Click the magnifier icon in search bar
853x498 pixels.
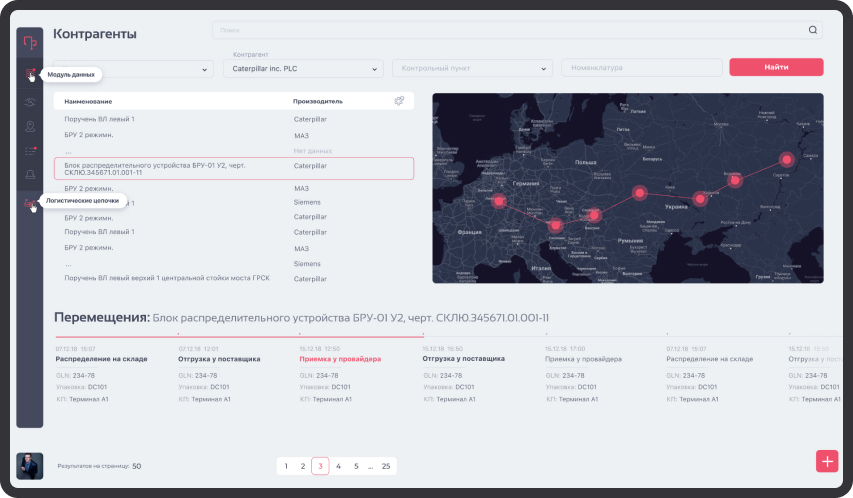tap(813, 30)
